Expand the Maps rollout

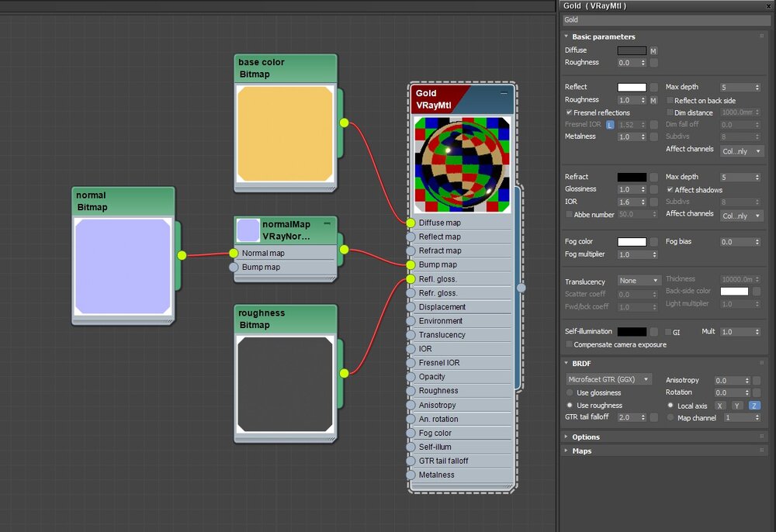pyautogui.click(x=582, y=451)
